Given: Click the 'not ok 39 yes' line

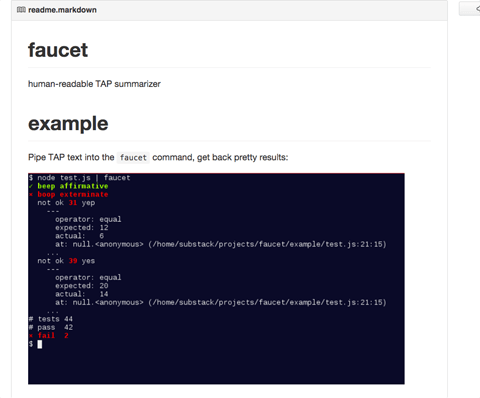Looking at the screenshot, I should click(66, 261).
